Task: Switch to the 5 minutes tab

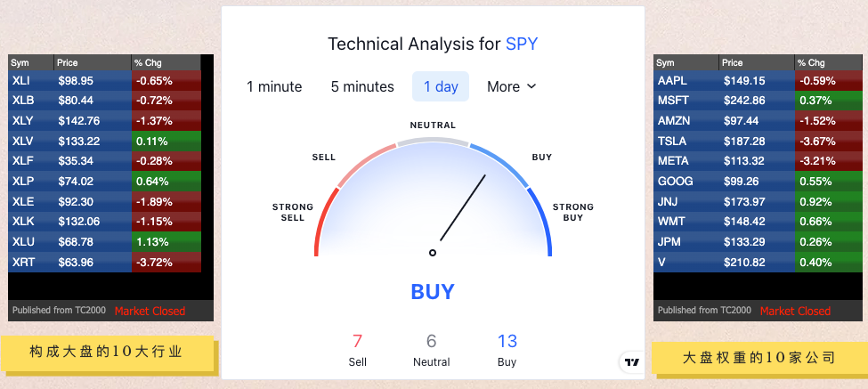Action: 362,87
